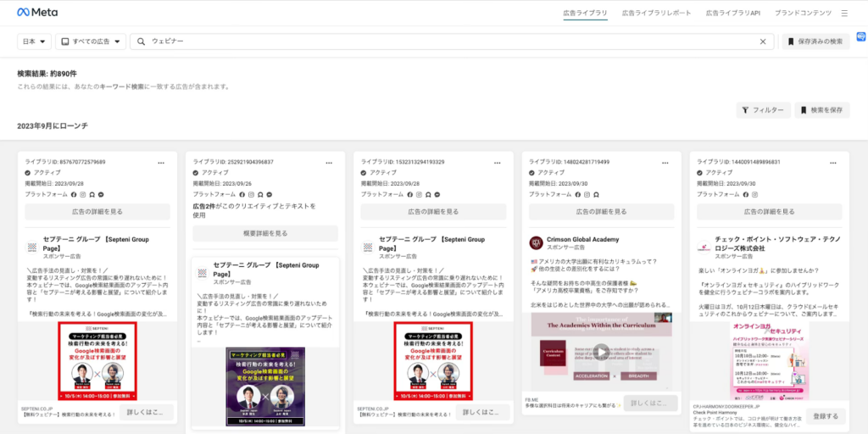
Task: Expand the すべての広告 category dropdown
Action: point(93,41)
